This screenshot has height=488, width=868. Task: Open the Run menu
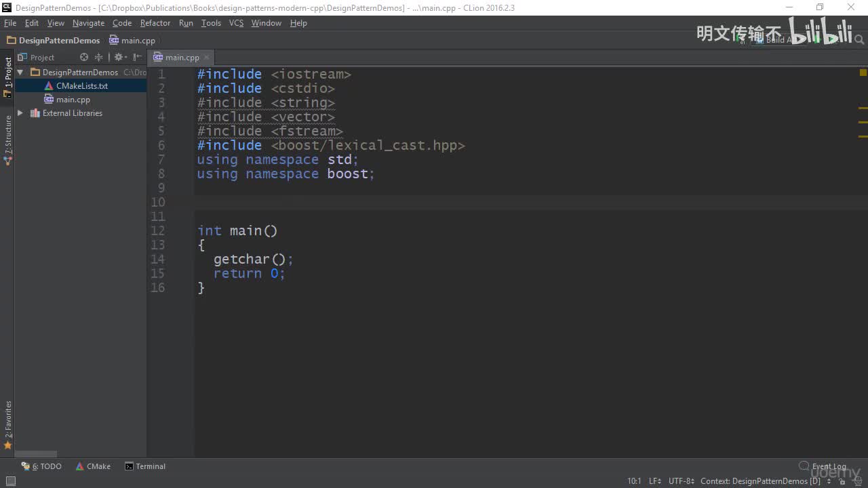point(186,23)
